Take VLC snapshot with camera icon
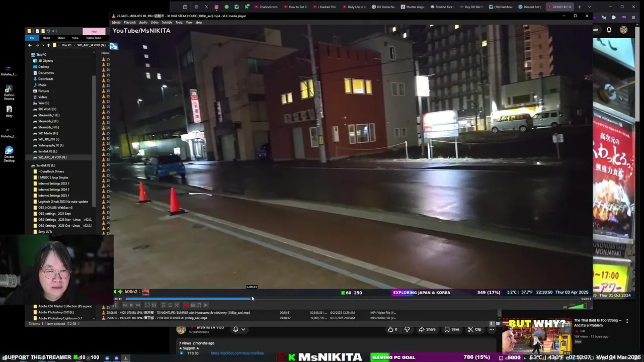The width and height of the screenshot is (644, 362). click(x=193, y=305)
